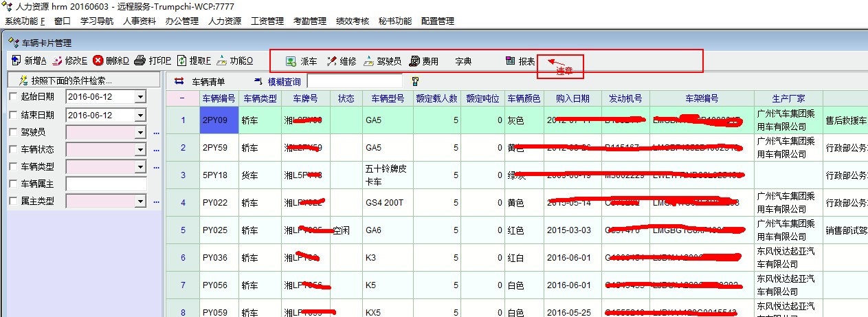This screenshot has height=317, width=868.
Task: Open the 考勤管理 menu
Action: (x=309, y=21)
